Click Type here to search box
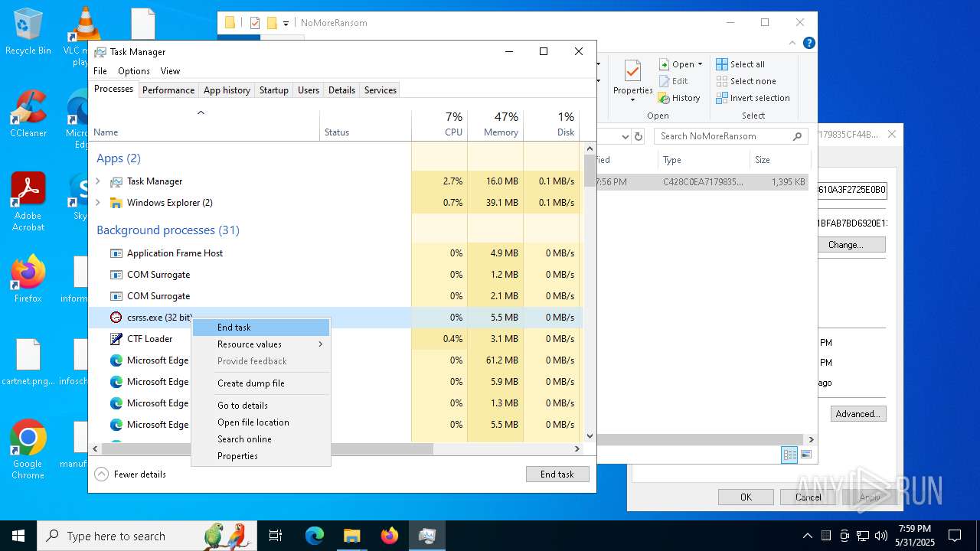This screenshot has width=980, height=551. [x=147, y=536]
